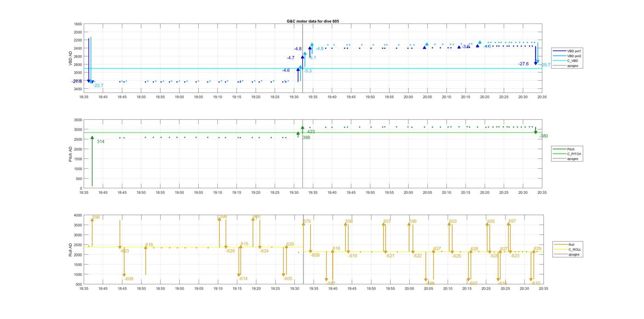Screen dimensions: 644x319
Task: Click the '-5.3' VBD data label
Action: point(308,71)
